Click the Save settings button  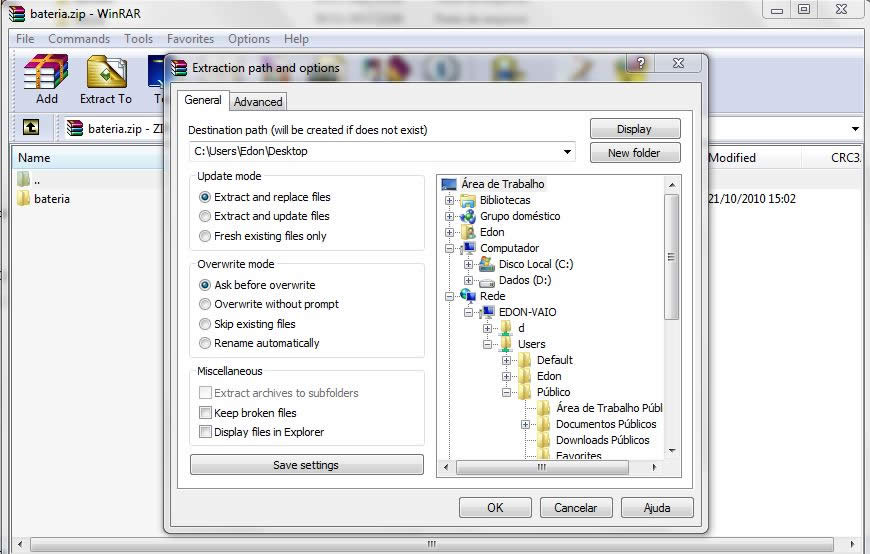tap(306, 465)
